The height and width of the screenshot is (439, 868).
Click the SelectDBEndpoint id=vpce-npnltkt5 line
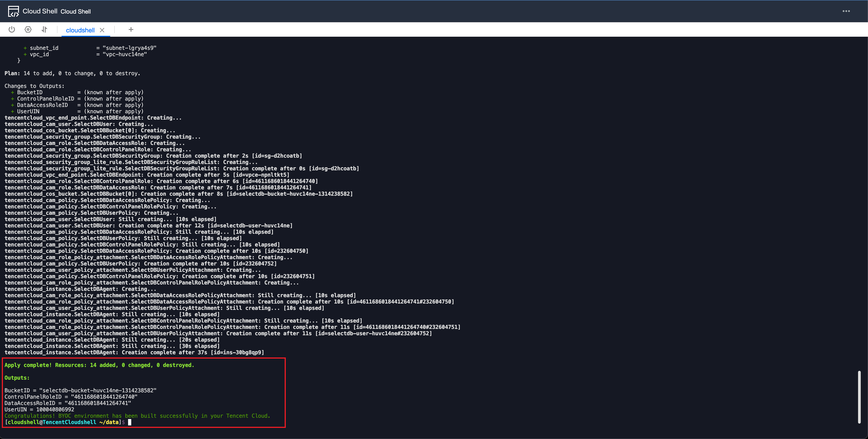[x=147, y=175]
